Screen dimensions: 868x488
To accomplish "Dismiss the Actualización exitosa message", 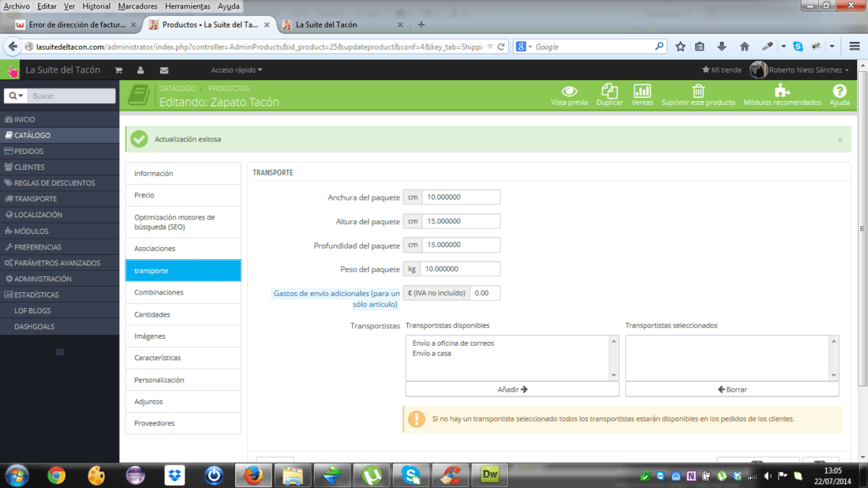I will click(x=840, y=140).
